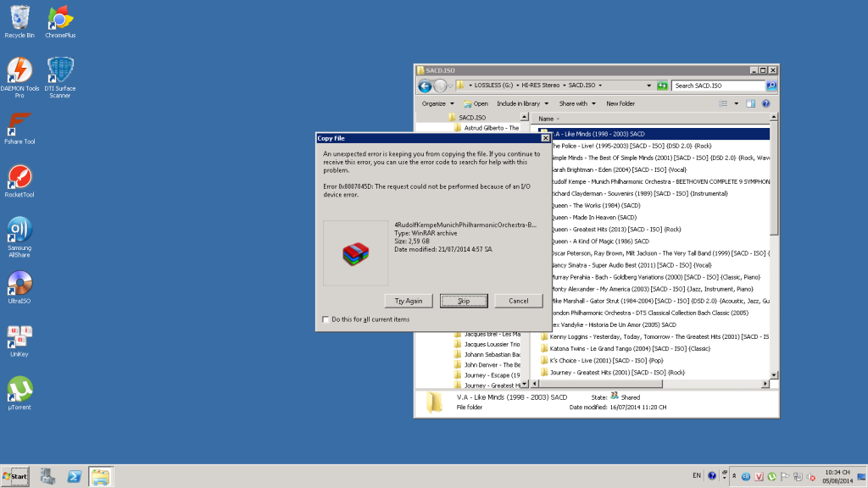Open the network tray icon
This screenshot has width=868, height=488.
coord(798,476)
